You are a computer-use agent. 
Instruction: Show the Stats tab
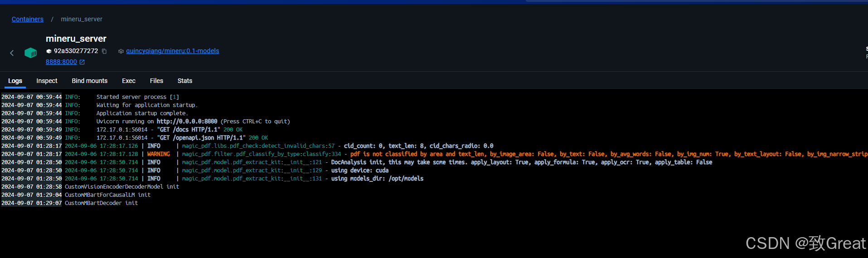click(185, 81)
